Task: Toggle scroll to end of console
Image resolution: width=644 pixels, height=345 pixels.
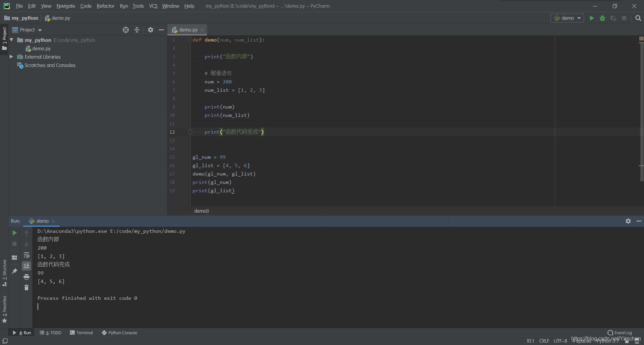Action: click(26, 266)
